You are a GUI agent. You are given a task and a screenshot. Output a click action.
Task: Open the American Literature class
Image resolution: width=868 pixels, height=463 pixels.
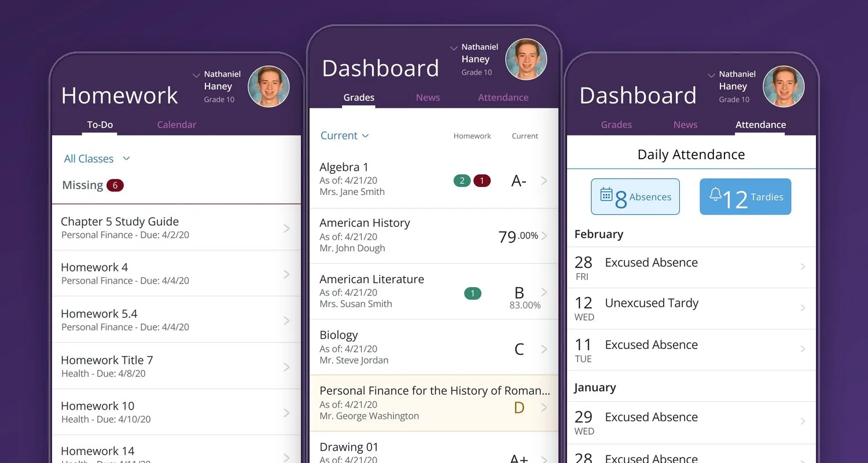[x=434, y=292]
